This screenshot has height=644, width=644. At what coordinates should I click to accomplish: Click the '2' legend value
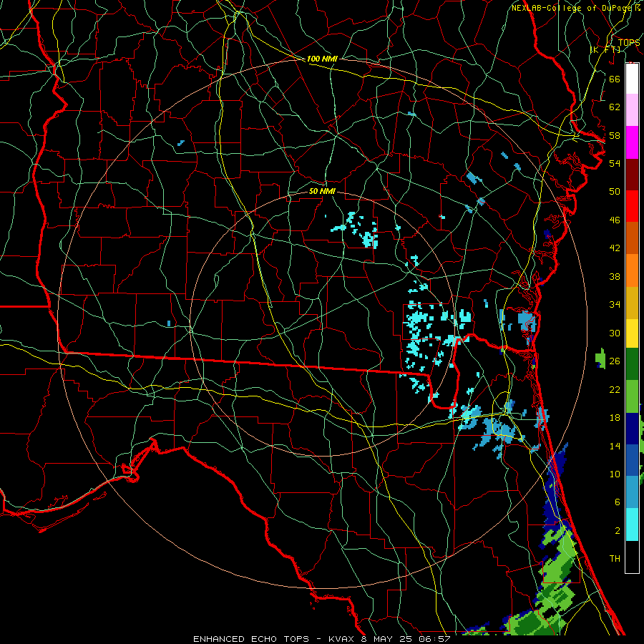[x=617, y=531]
